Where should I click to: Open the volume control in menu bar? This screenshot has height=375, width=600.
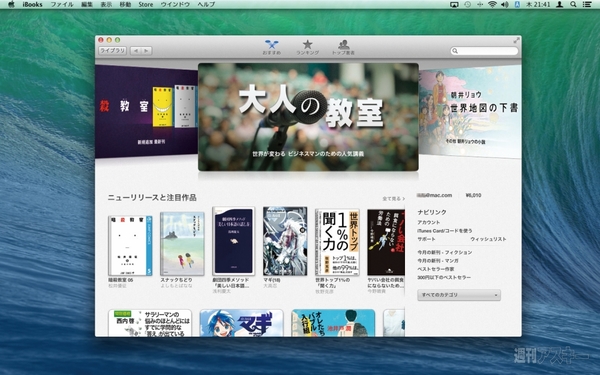[x=505, y=4]
